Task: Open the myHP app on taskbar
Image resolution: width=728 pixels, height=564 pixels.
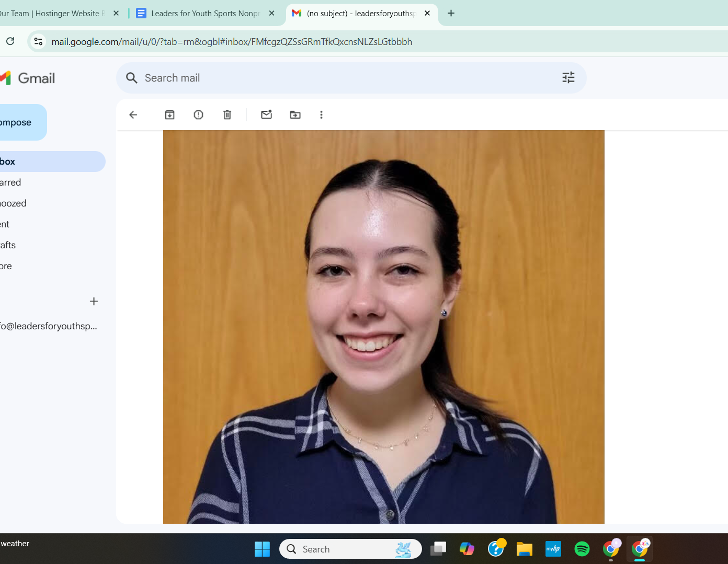Action: click(553, 549)
